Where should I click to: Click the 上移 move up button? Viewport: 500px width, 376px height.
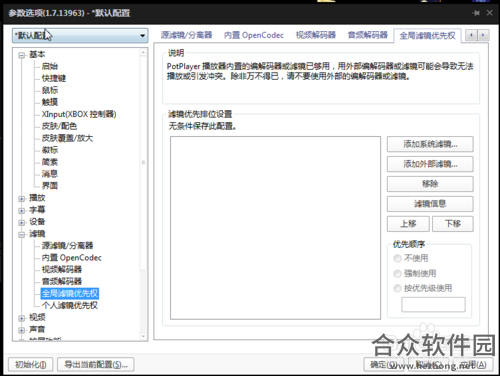pyautogui.click(x=408, y=224)
